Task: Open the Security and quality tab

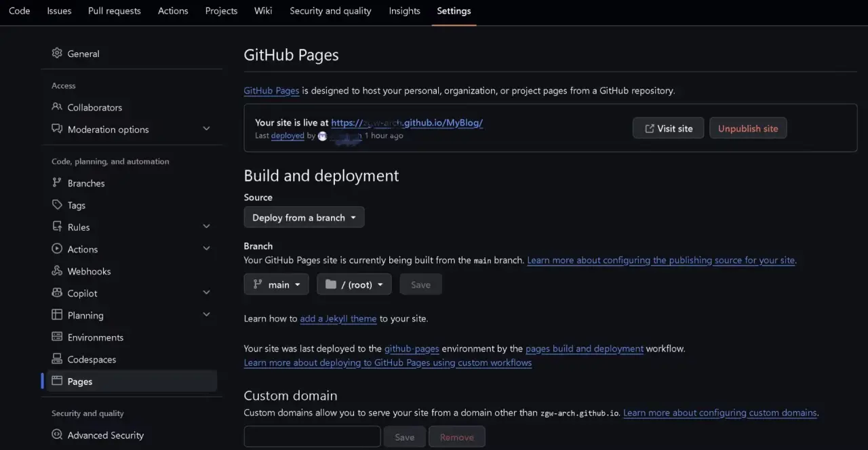Action: tap(330, 11)
